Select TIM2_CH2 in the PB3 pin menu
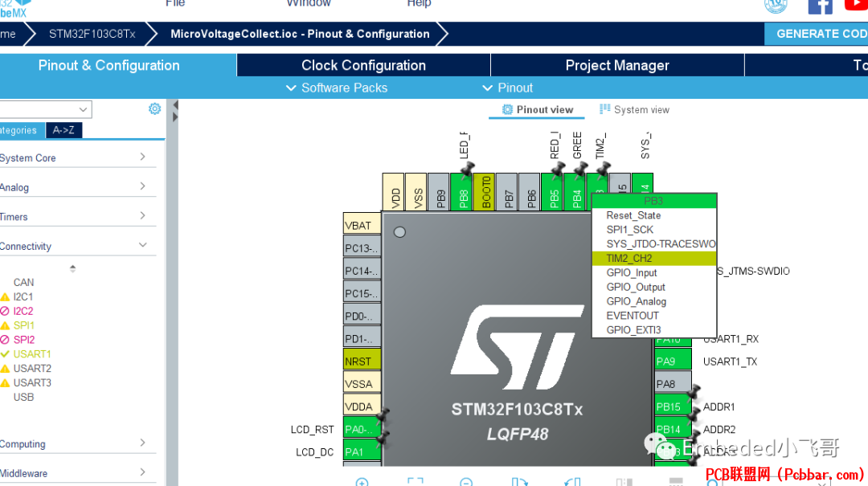The image size is (868, 486). (x=653, y=259)
